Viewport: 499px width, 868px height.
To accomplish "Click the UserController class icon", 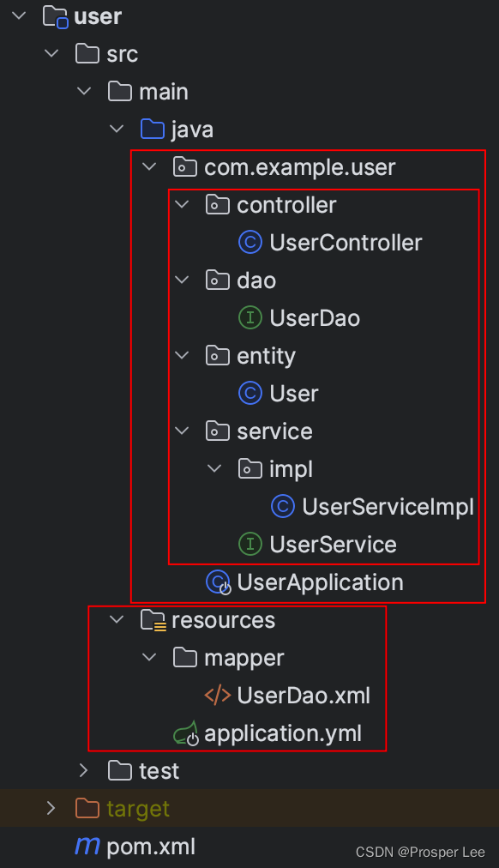I will tap(250, 243).
